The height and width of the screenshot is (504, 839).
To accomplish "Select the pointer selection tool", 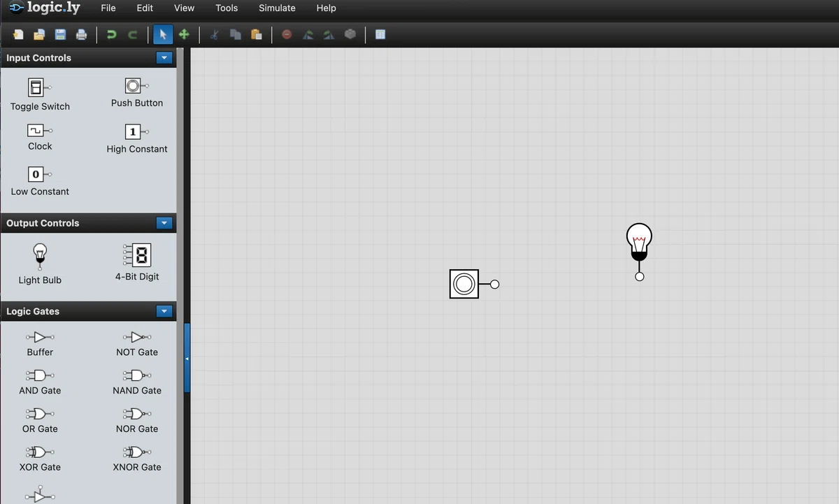I will 163,34.
